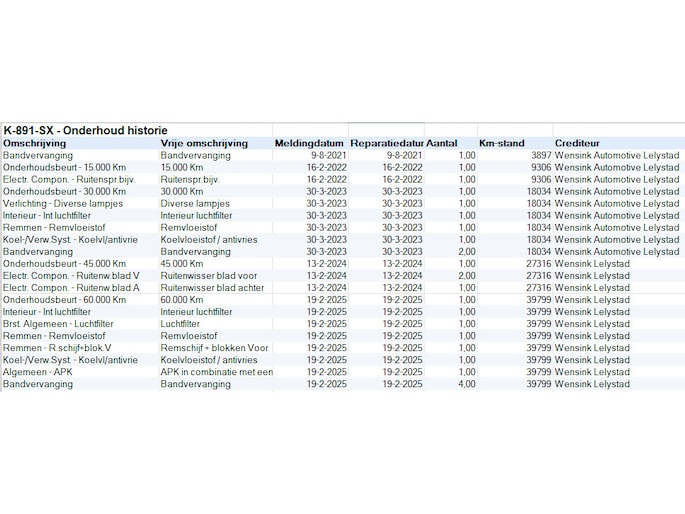Screen dimensions: 685x514
Task: Select the Brst. Algemeen - Luchtfilter cell
Action: click(58, 324)
